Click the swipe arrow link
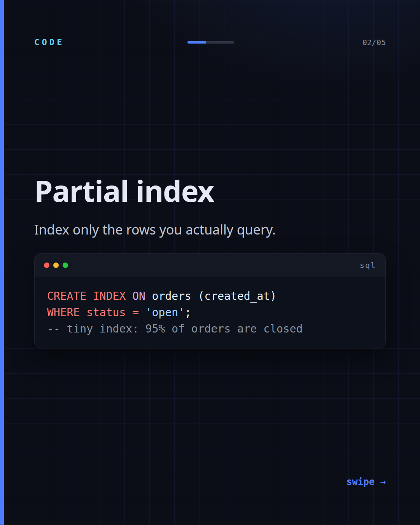This screenshot has width=420, height=525. click(x=366, y=482)
